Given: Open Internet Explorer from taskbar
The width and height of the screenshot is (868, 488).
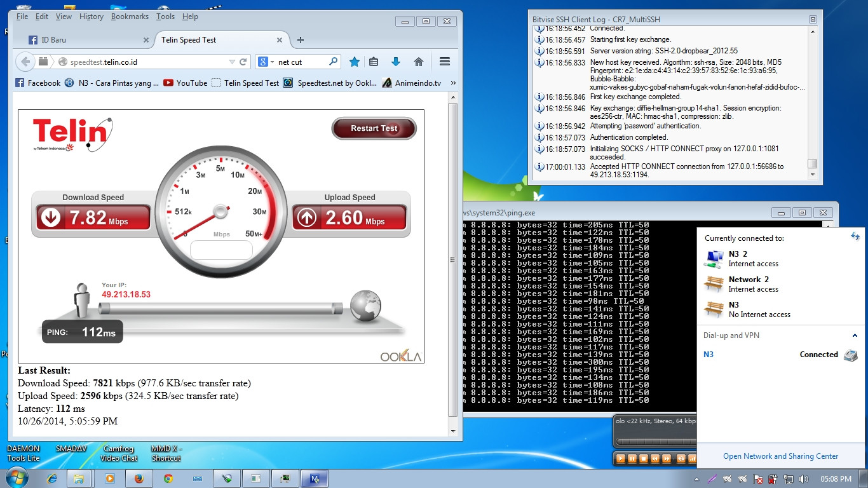Looking at the screenshot, I should click(x=52, y=478).
